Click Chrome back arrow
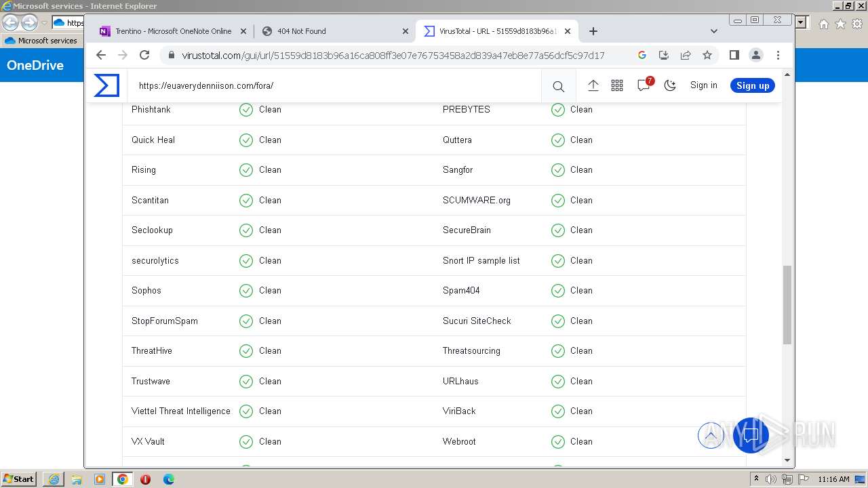The width and height of the screenshot is (868, 488). (x=101, y=56)
